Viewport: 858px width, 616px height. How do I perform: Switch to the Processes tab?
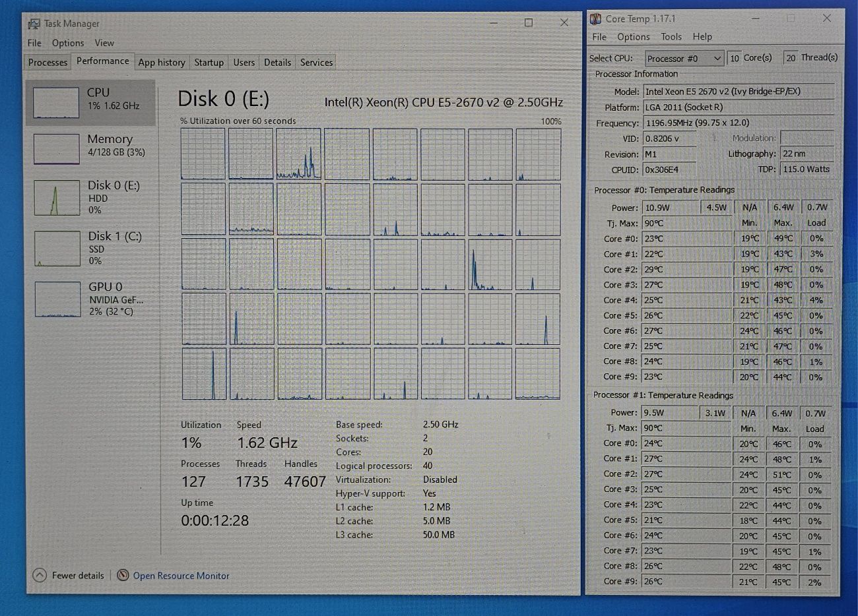point(48,62)
